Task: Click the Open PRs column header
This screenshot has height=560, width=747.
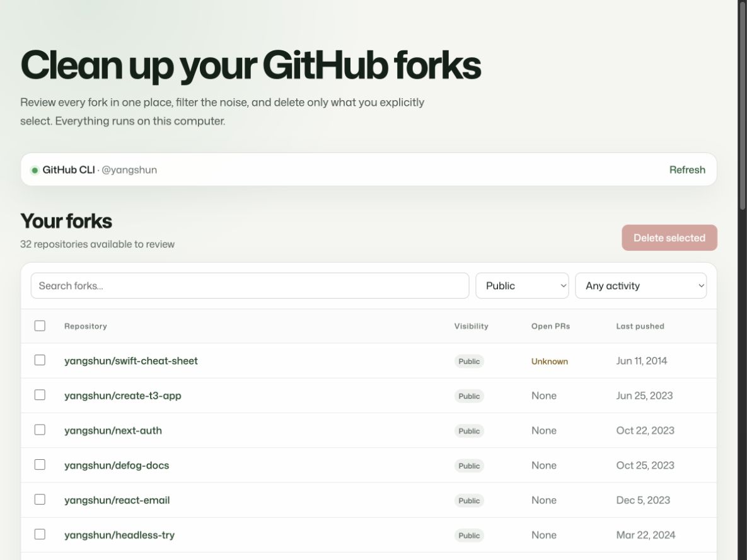Action: coord(551,326)
